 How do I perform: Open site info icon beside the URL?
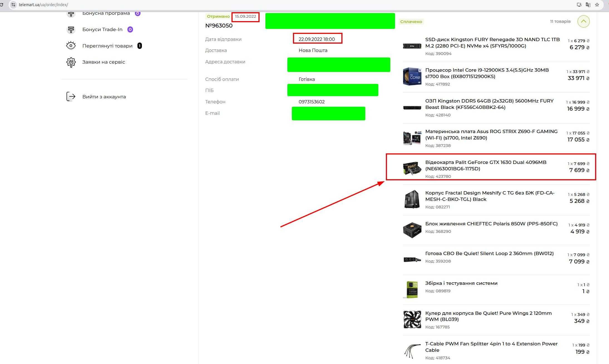click(x=13, y=5)
